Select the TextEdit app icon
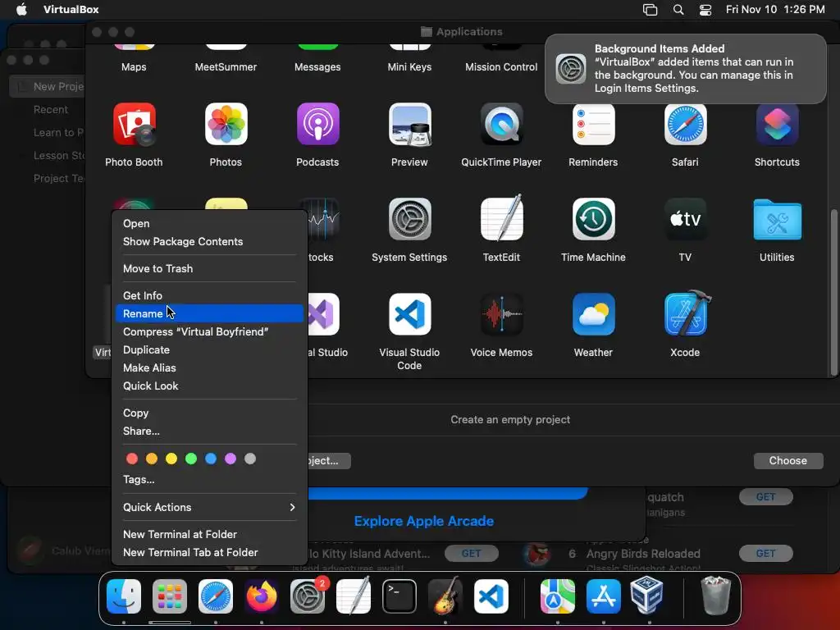This screenshot has width=840, height=630. point(501,219)
